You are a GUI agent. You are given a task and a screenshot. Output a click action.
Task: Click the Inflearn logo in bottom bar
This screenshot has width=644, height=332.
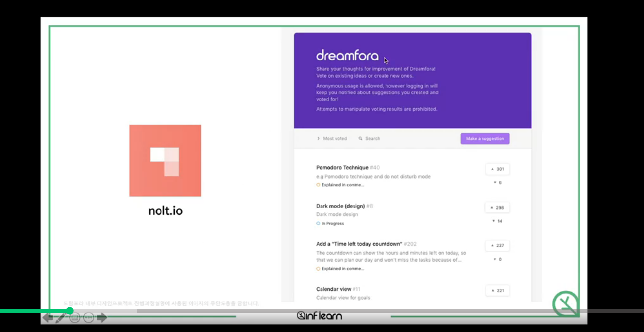(320, 315)
